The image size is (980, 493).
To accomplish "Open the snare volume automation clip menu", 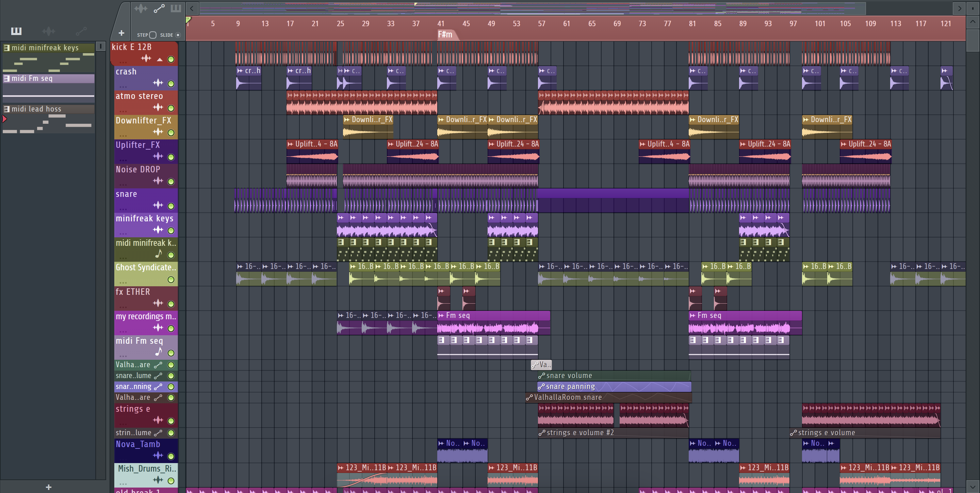I will (542, 376).
